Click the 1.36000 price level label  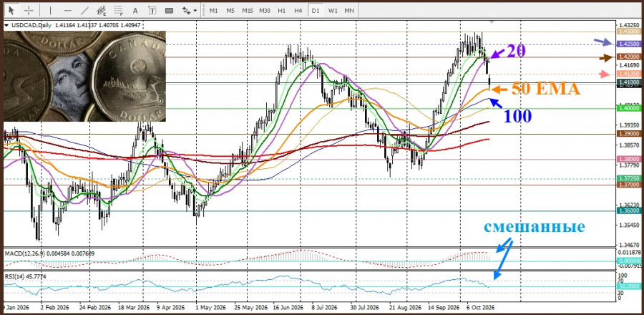pos(629,210)
